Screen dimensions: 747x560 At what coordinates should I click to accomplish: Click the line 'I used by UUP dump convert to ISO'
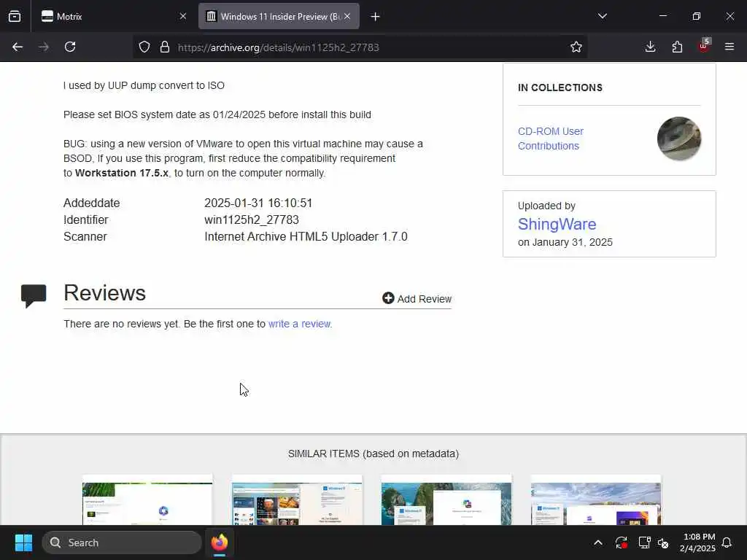(x=144, y=86)
